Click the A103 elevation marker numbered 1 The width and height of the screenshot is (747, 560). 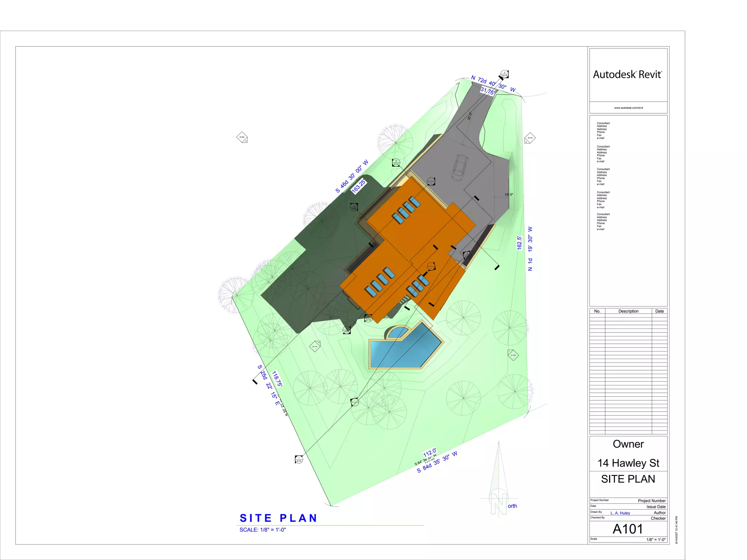(513, 355)
